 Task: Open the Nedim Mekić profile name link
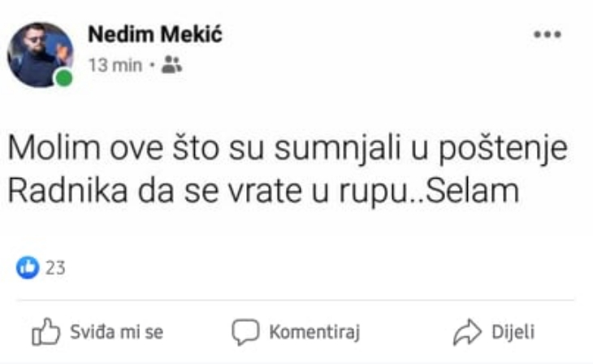click(x=155, y=34)
